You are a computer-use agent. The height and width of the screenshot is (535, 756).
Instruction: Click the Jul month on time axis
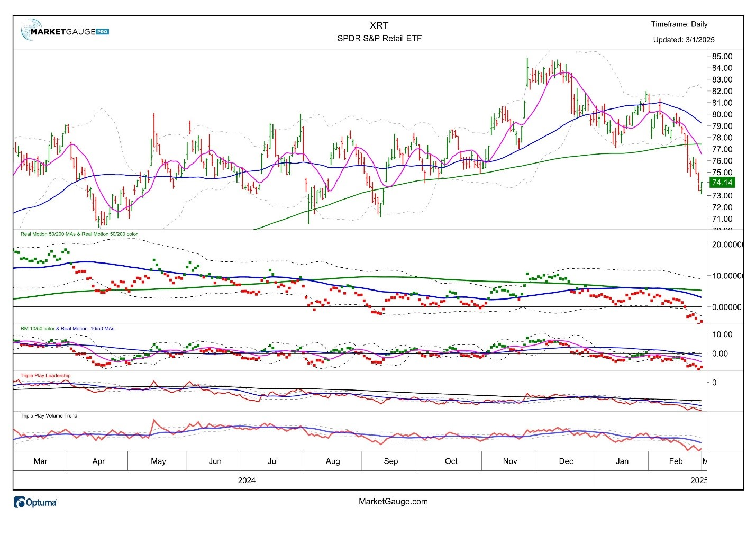(x=272, y=461)
